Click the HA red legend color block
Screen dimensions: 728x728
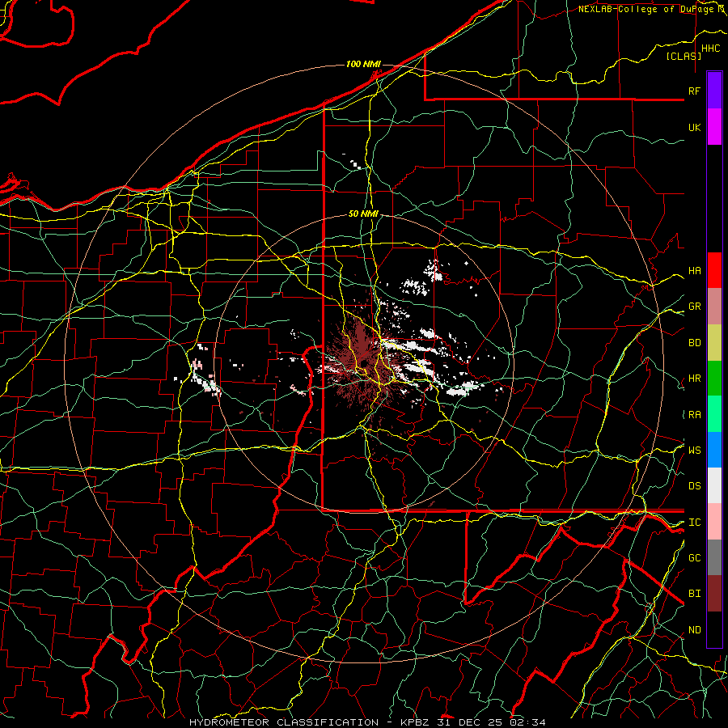(714, 270)
